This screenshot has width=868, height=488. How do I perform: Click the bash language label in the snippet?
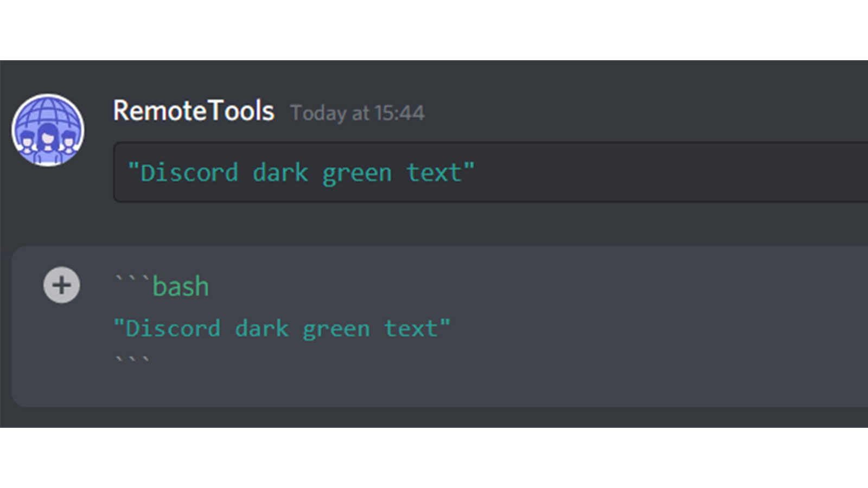tap(181, 286)
